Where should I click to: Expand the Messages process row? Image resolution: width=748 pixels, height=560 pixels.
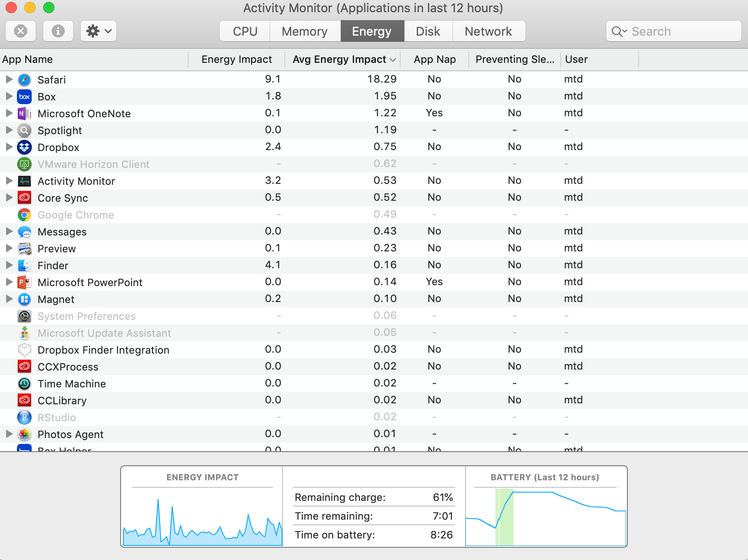pyautogui.click(x=9, y=231)
